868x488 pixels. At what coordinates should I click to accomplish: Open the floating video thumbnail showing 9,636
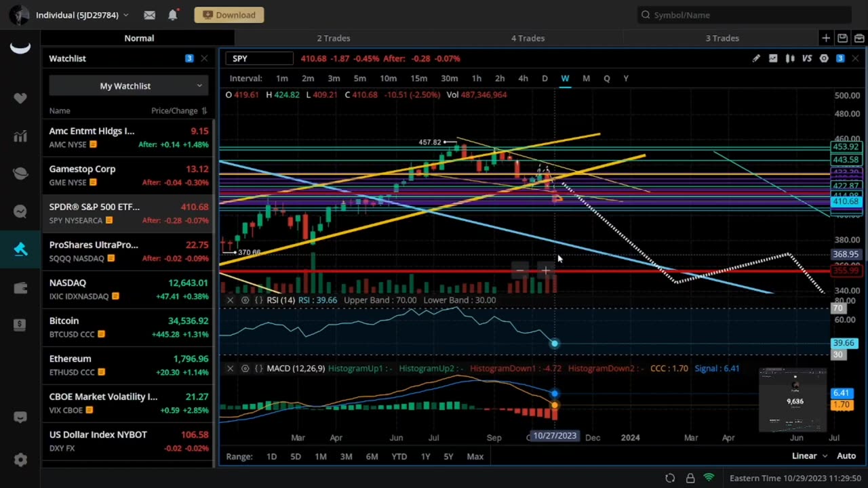(793, 400)
